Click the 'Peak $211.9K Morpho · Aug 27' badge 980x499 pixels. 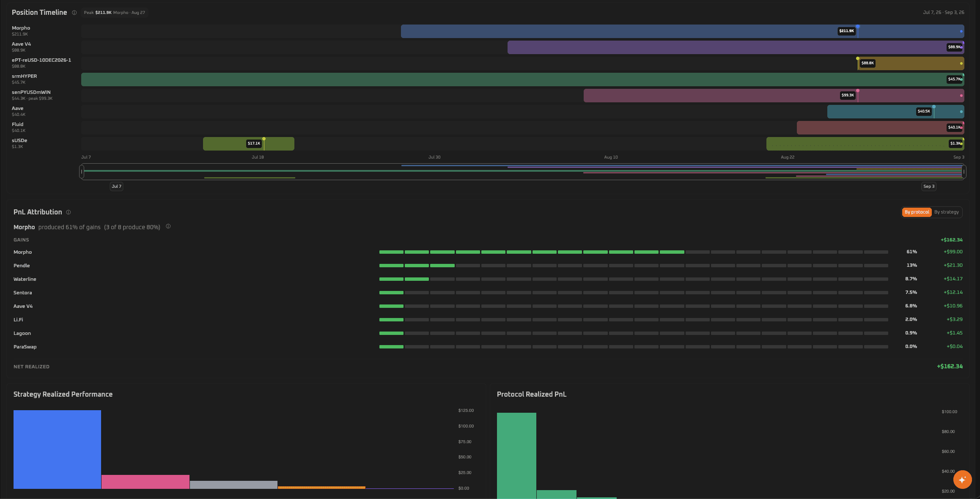coord(114,13)
